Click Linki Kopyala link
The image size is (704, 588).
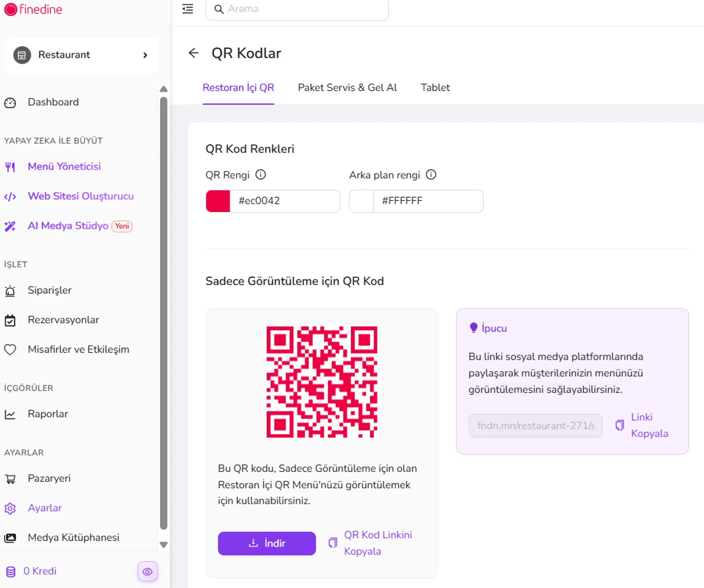point(649,425)
